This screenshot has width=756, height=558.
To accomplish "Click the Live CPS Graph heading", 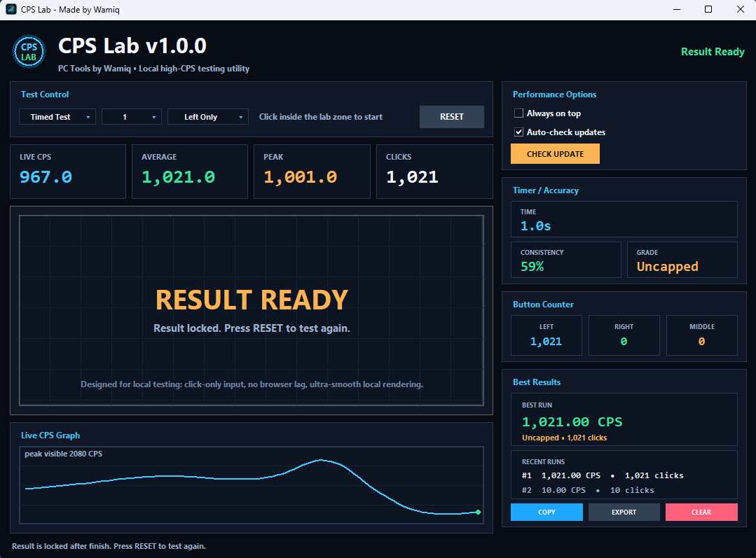I will 50,435.
